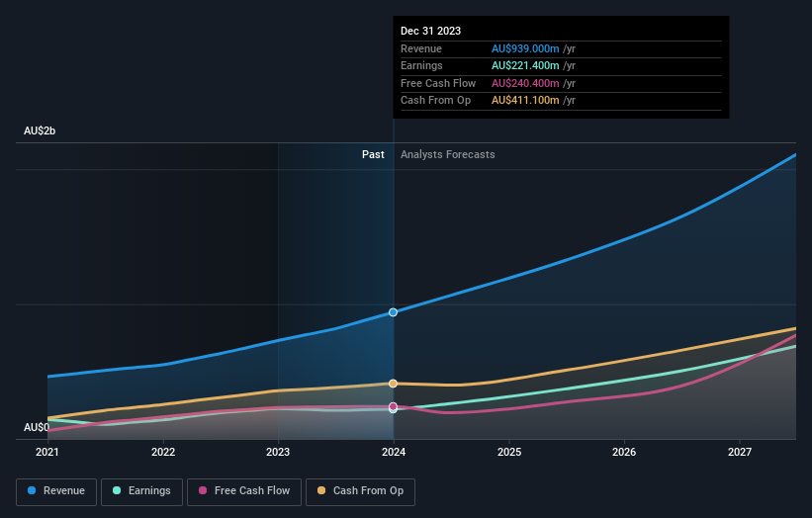Click the AU$0 y-axis label

coord(37,427)
